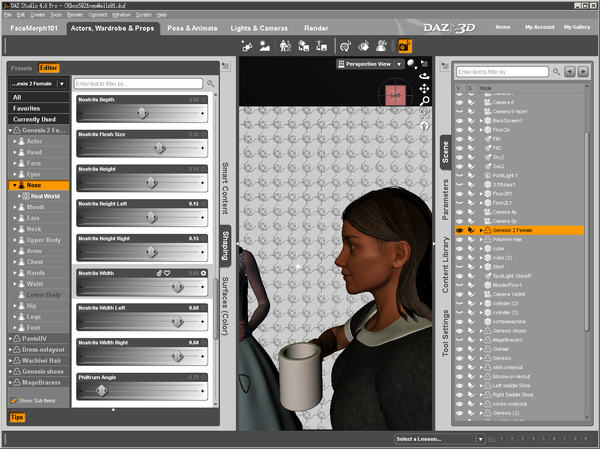
Task: Show the hidden PointLight 1 node
Action: pyautogui.click(x=460, y=175)
